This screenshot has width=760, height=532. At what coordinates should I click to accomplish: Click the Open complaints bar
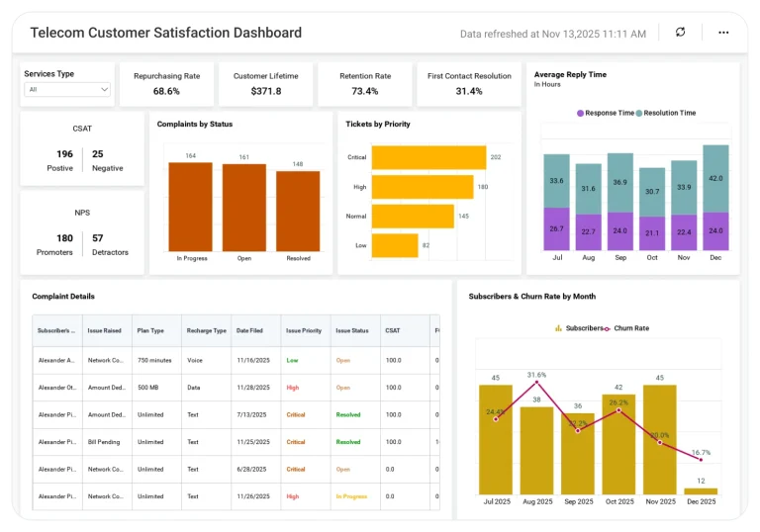[244, 208]
